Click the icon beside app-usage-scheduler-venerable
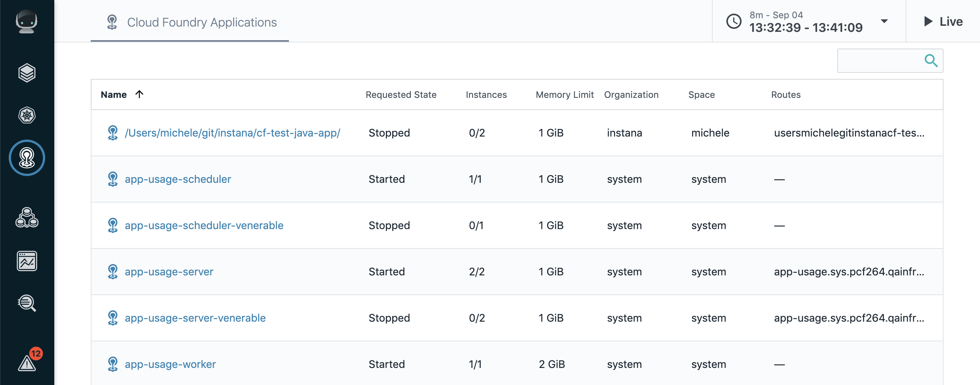 pyautogui.click(x=113, y=225)
